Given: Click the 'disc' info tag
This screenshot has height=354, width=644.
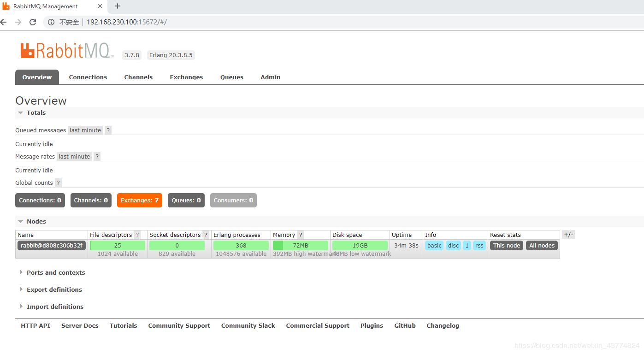Looking at the screenshot, I should point(454,246).
